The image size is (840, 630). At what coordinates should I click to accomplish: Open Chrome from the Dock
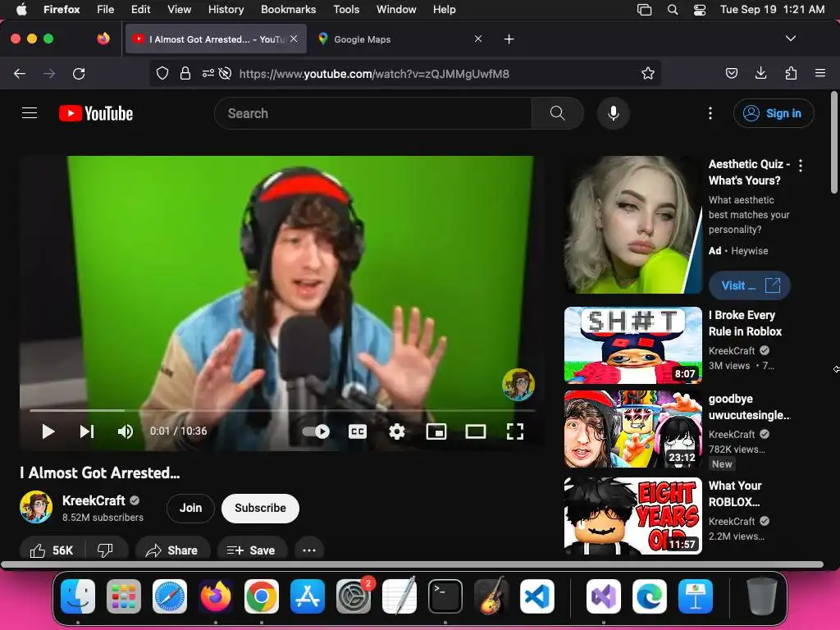click(x=262, y=596)
